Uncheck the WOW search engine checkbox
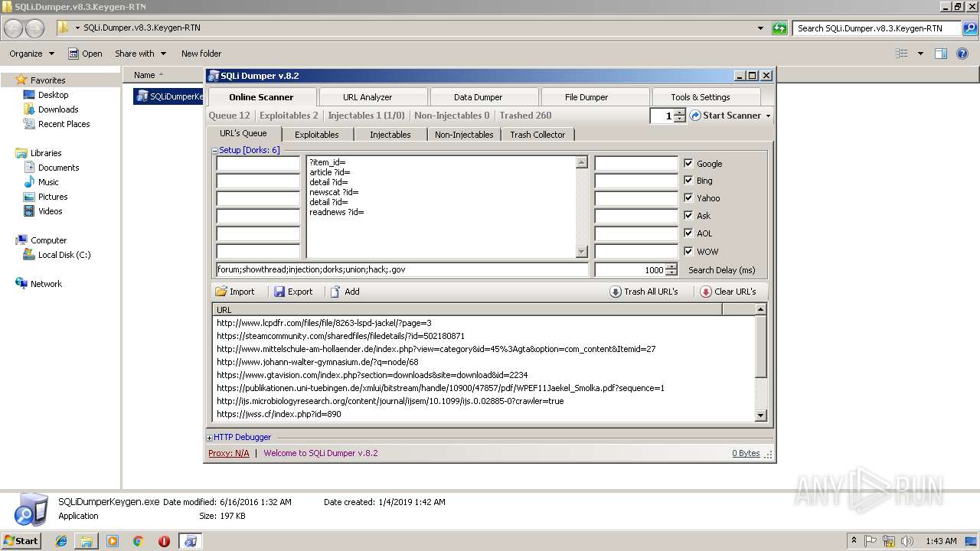 pos(688,251)
